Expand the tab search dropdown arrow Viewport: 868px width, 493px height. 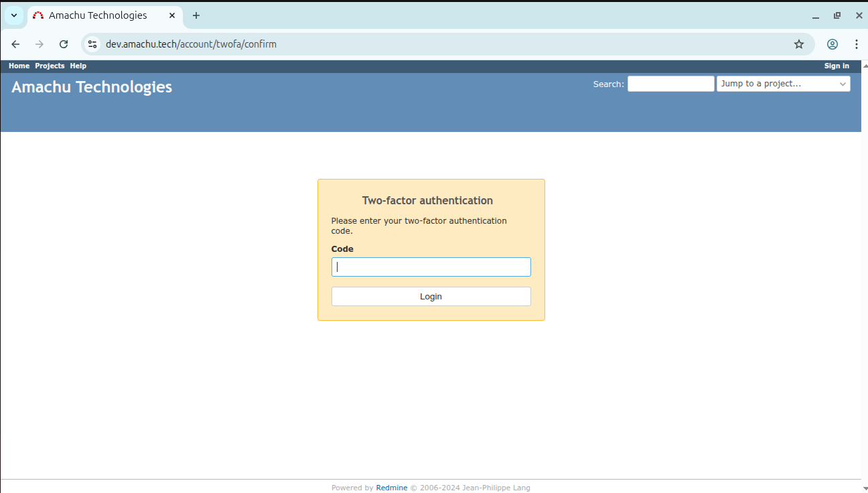click(13, 15)
